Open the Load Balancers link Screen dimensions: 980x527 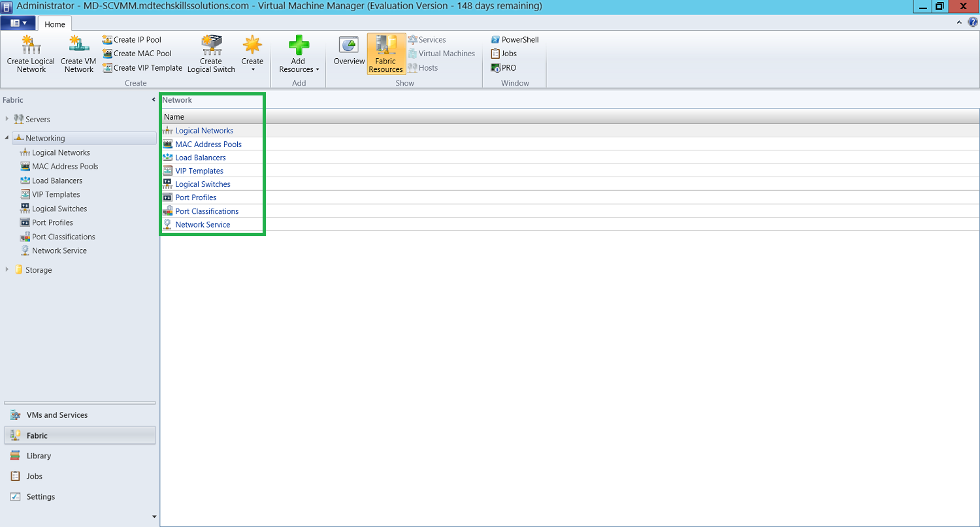coord(200,157)
